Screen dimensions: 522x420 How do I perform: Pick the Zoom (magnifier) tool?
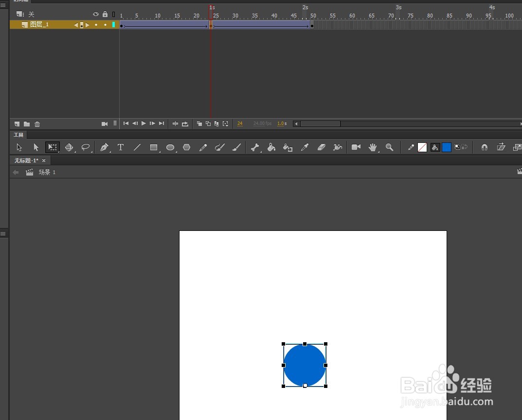tap(389, 147)
